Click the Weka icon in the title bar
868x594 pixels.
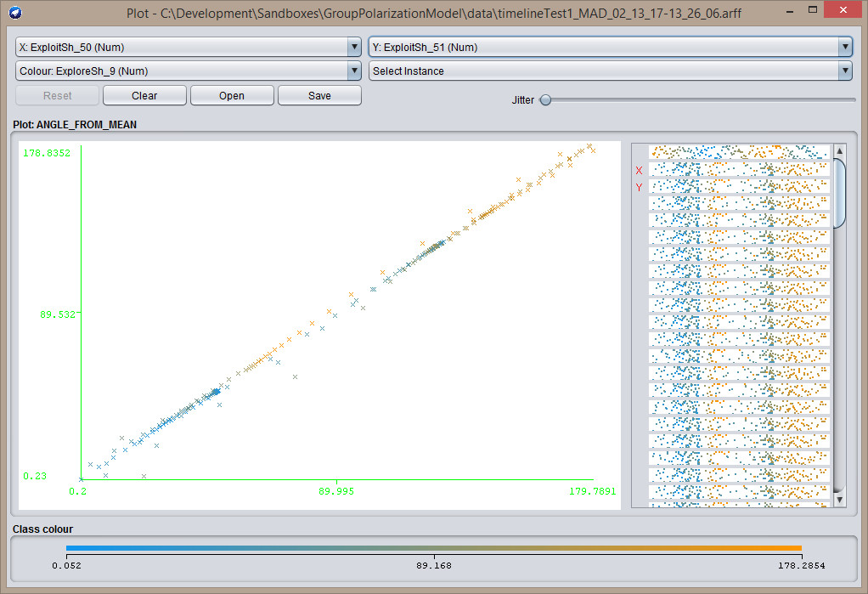coord(15,14)
